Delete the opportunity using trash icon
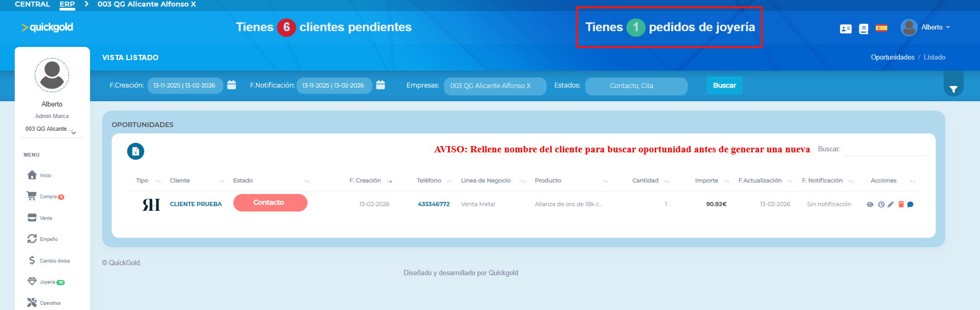The image size is (980, 310). [901, 205]
